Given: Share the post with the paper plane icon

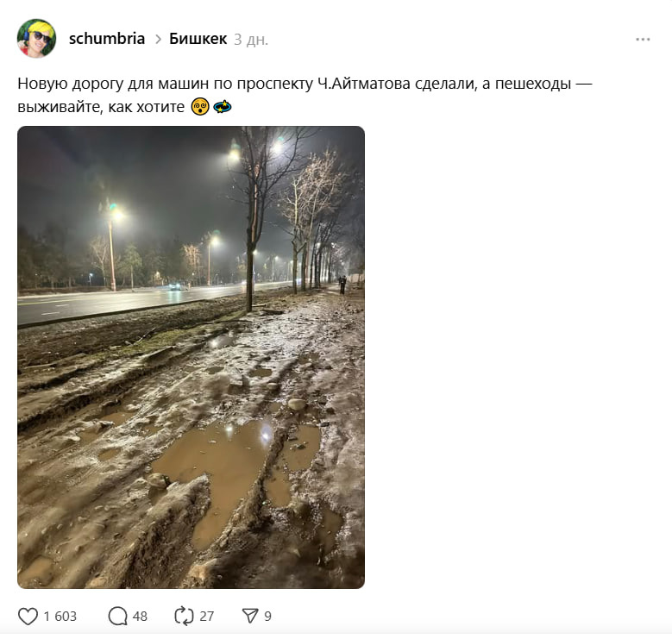Looking at the screenshot, I should [250, 616].
